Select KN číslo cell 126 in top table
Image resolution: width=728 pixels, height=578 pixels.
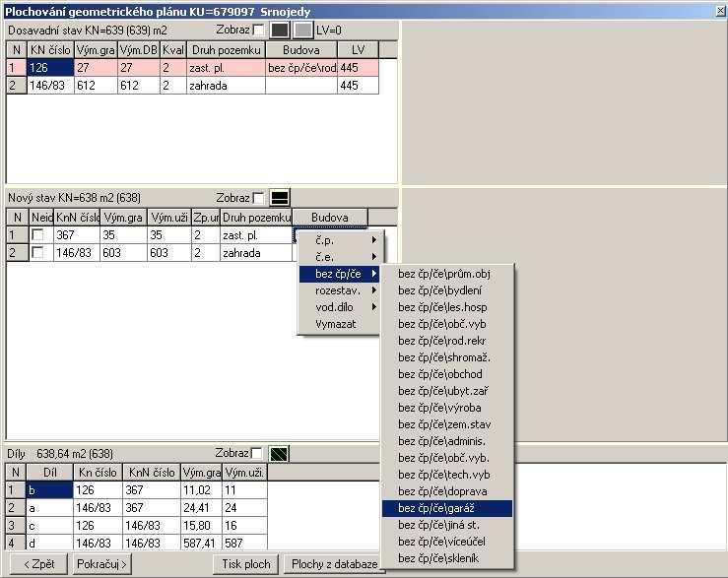click(50, 68)
